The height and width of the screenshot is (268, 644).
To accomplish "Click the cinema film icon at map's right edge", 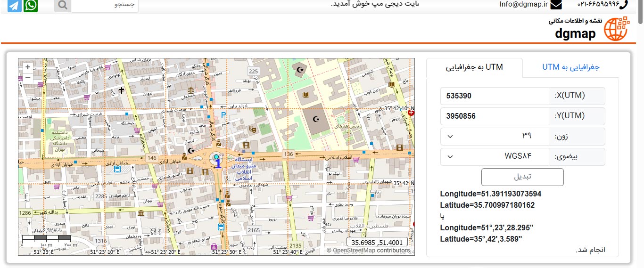I will 400,147.
